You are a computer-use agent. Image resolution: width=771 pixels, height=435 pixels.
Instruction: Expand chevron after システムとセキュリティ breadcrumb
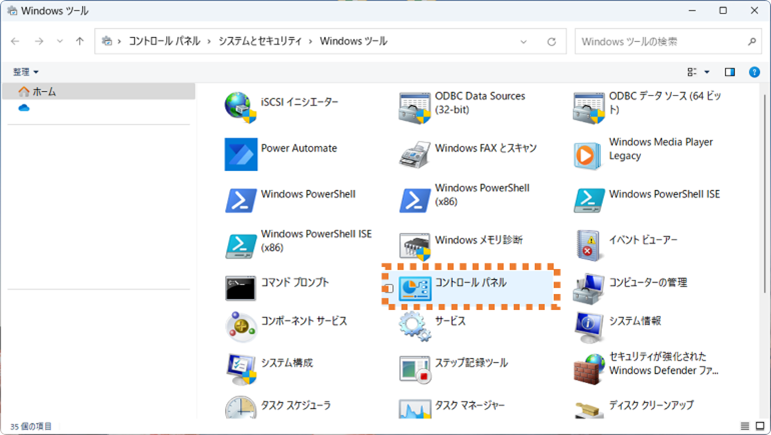point(311,41)
